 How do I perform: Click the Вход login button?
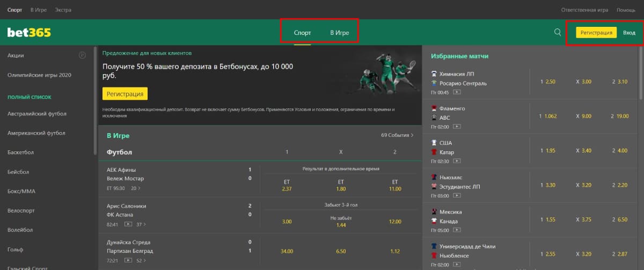click(x=629, y=33)
